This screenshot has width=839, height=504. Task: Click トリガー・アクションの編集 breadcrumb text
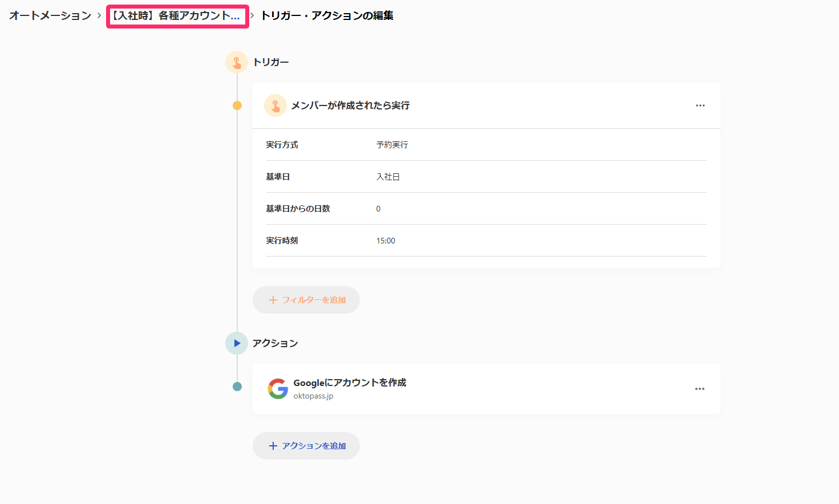(x=327, y=15)
